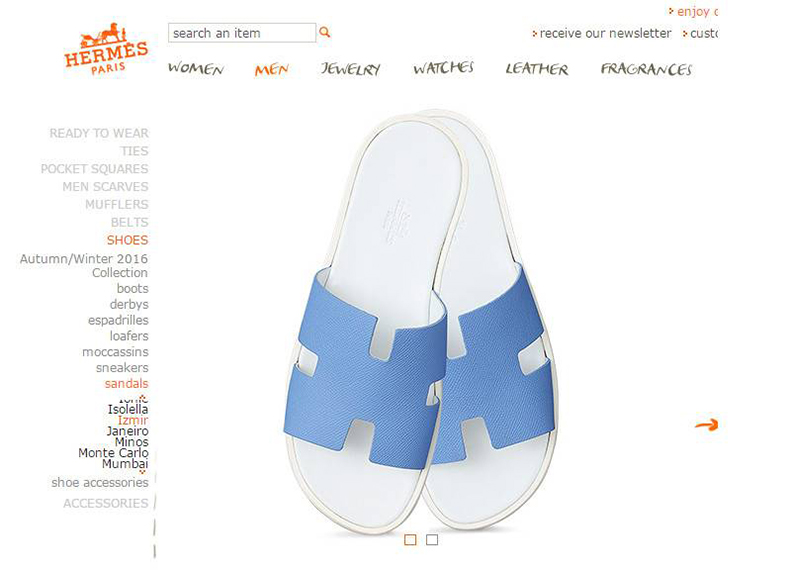Click receive our newsletter link

click(605, 33)
